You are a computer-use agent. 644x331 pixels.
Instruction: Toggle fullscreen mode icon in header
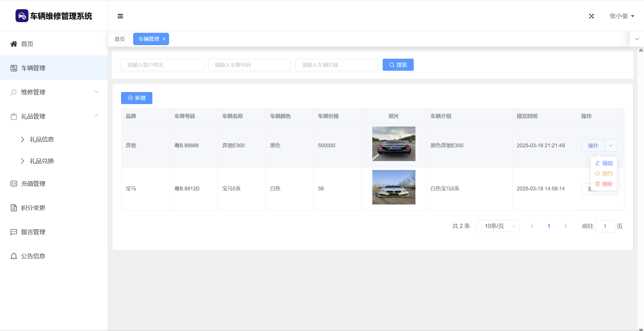[591, 16]
